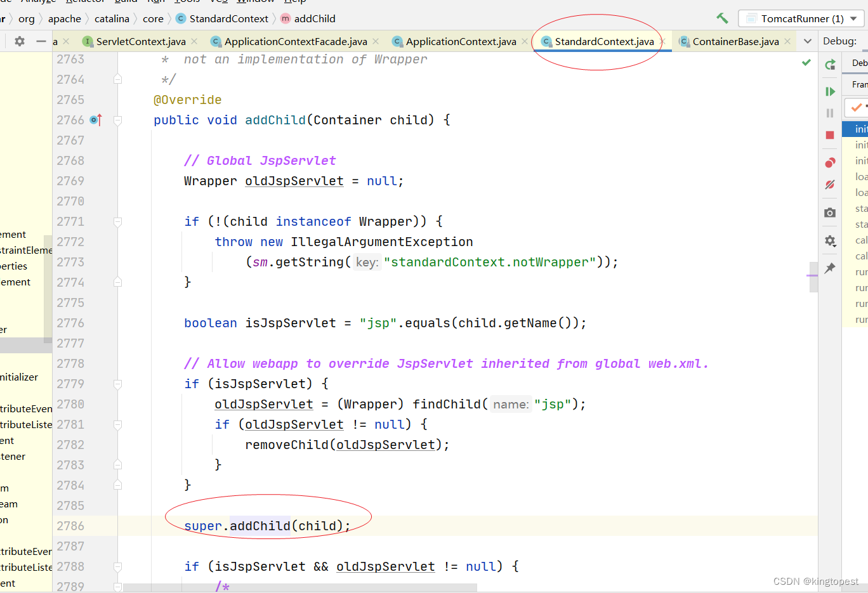Screen dimensions: 868x593
Task: Open the Project panel gear options
Action: (20, 41)
